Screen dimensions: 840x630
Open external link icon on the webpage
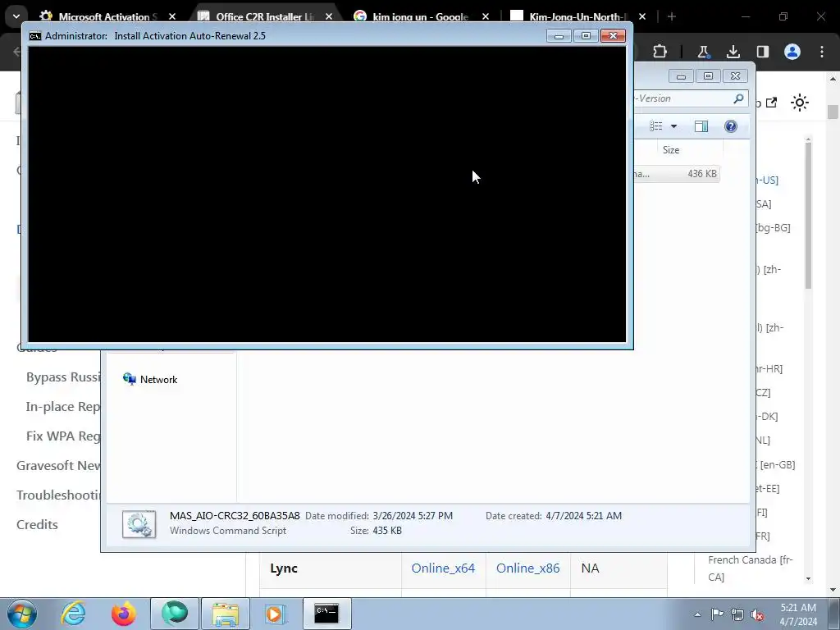point(771,103)
